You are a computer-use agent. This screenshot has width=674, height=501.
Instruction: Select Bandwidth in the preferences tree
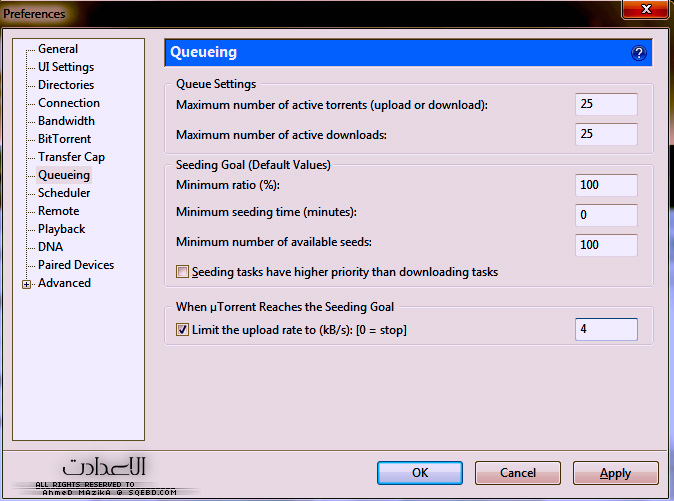point(67,121)
